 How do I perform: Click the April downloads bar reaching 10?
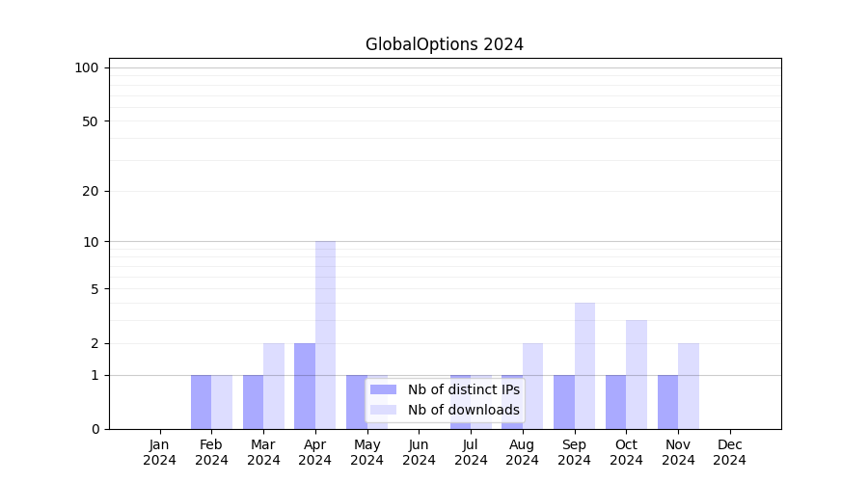[x=325, y=335]
